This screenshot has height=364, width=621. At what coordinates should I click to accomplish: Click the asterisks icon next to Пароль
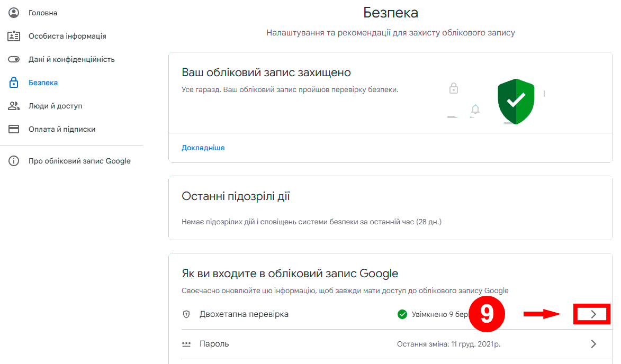(x=186, y=344)
